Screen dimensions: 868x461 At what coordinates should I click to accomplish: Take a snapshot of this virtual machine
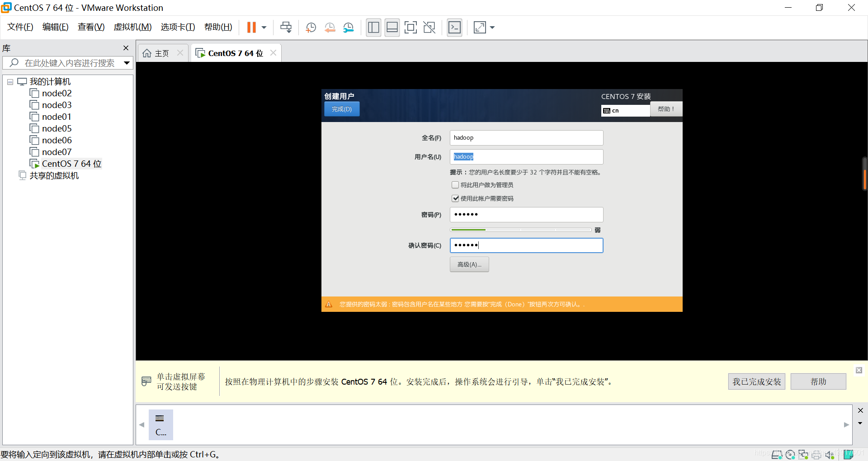(x=311, y=28)
